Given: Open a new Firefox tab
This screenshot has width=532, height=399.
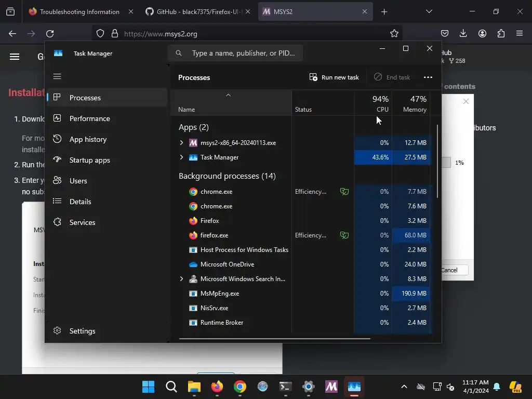Looking at the screenshot, I should point(384,12).
